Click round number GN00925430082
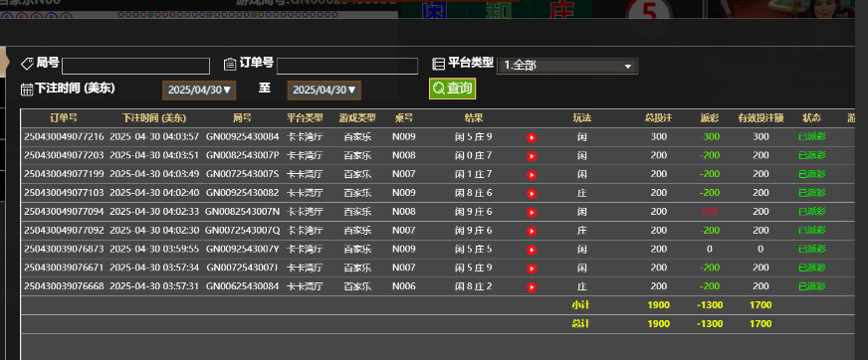The width and height of the screenshot is (868, 360). [x=243, y=193]
